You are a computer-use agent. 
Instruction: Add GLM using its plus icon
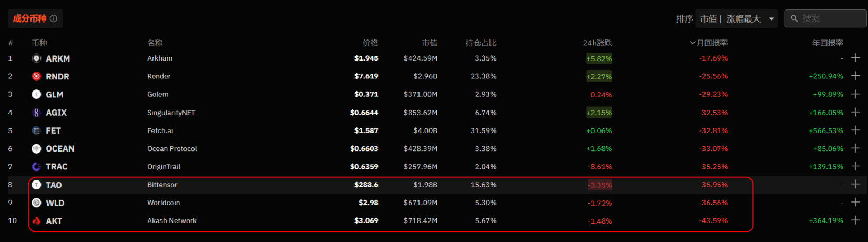coord(855,94)
